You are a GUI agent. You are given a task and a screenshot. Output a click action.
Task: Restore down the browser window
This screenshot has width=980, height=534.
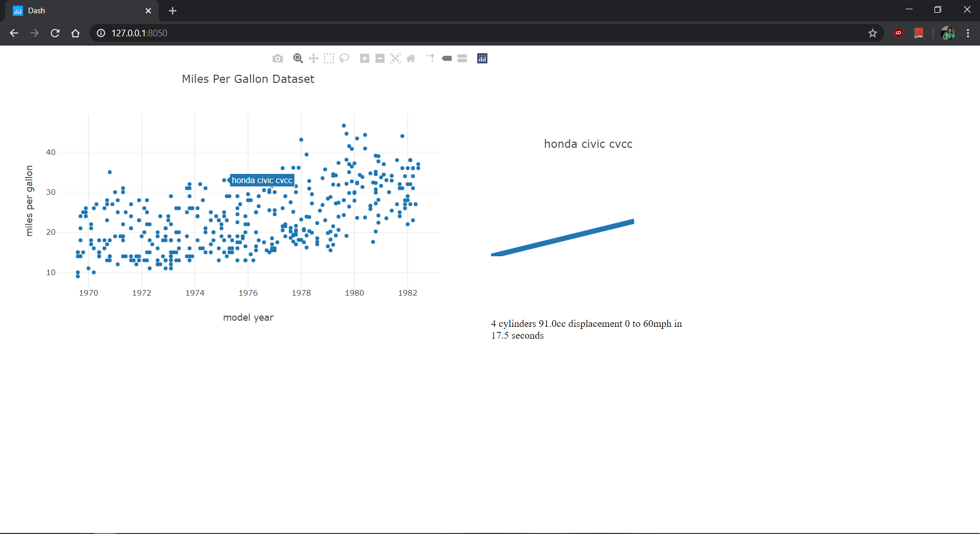(938, 10)
